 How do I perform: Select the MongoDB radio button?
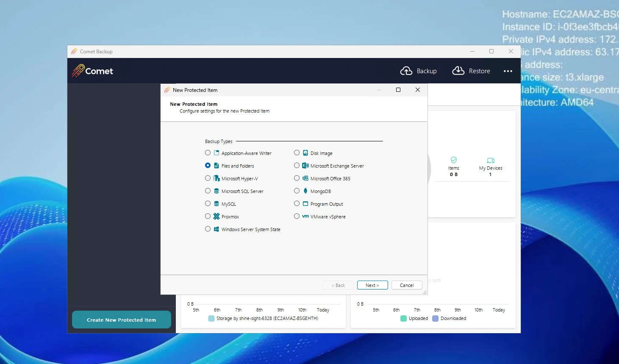click(x=297, y=191)
